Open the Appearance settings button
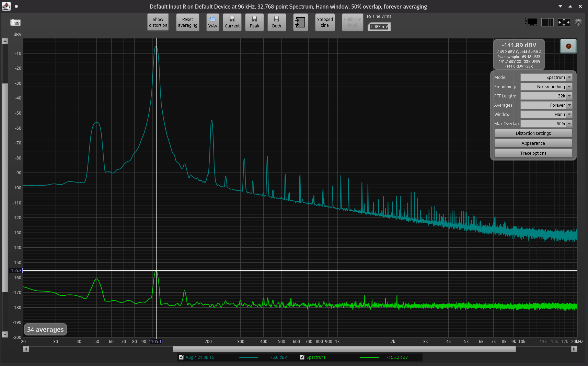The image size is (588, 366). tap(533, 143)
